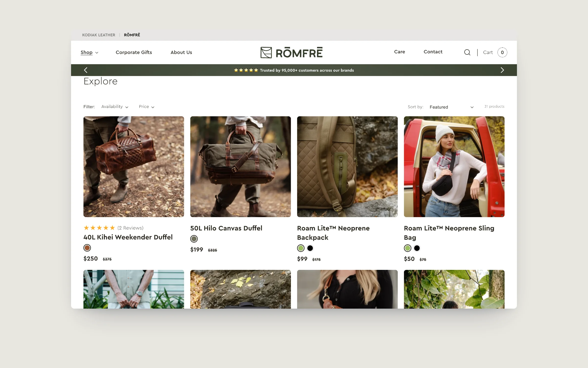Switch to Kodiak Leather brand tab

98,35
